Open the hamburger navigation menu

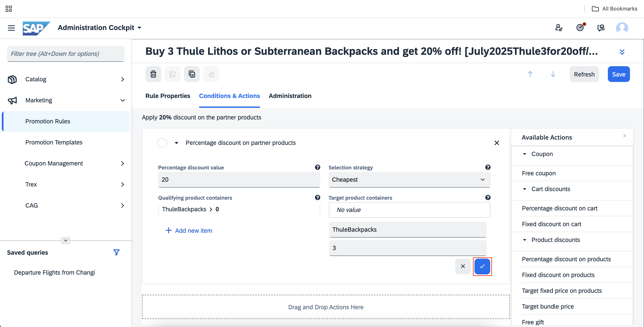(x=11, y=28)
